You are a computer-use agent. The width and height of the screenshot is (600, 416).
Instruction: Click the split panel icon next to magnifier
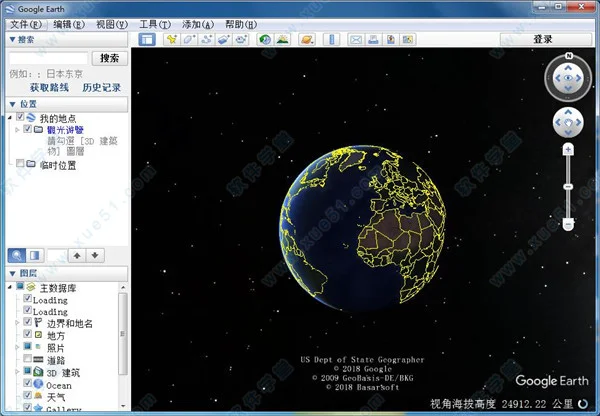34,255
